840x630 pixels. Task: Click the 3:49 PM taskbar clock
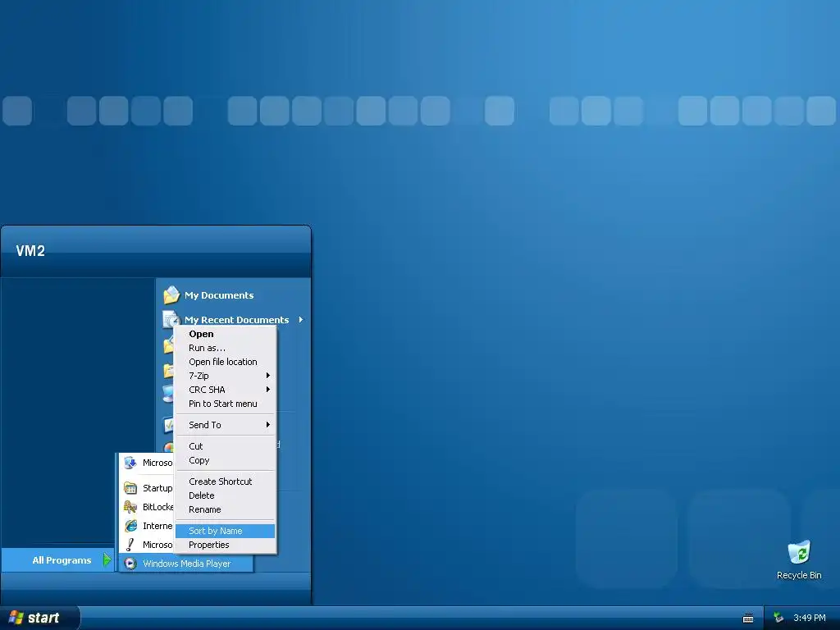[810, 618]
